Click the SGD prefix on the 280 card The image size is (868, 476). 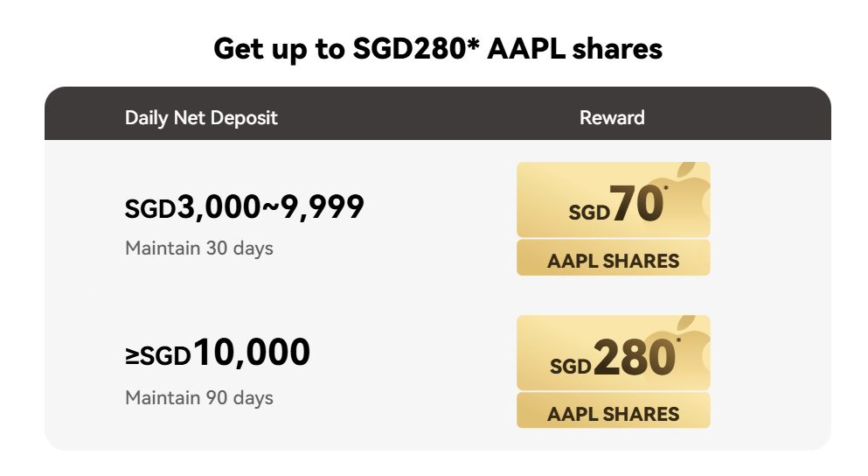coord(571,366)
